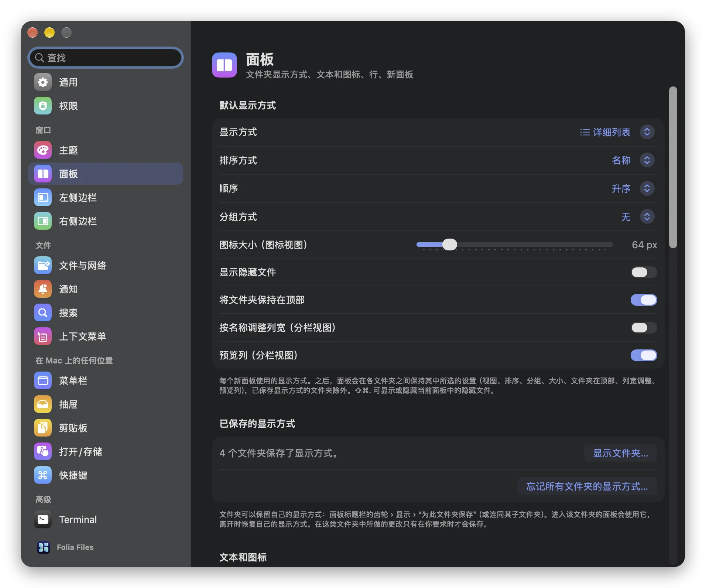The height and width of the screenshot is (588, 706).
Task: Open the 剪贴板 clipboard icon
Action: point(43,428)
